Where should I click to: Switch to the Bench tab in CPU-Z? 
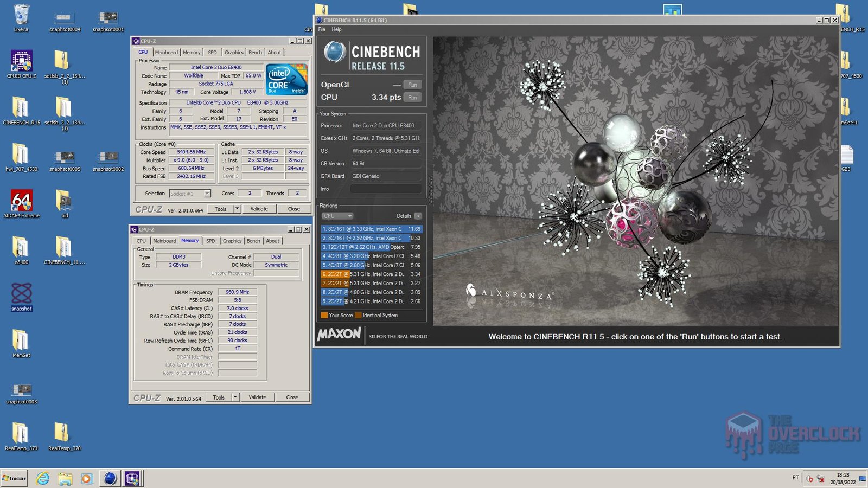[x=255, y=52]
